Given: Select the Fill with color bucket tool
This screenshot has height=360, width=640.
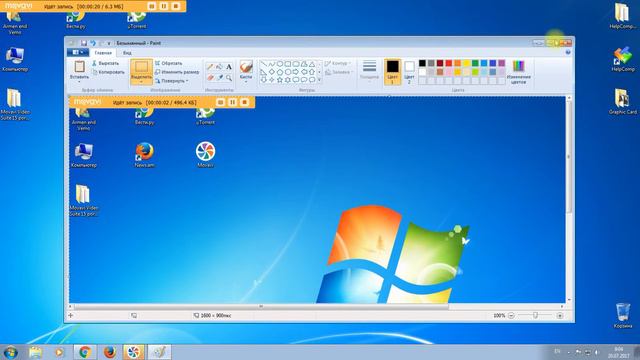Looking at the screenshot, I should pos(220,67).
